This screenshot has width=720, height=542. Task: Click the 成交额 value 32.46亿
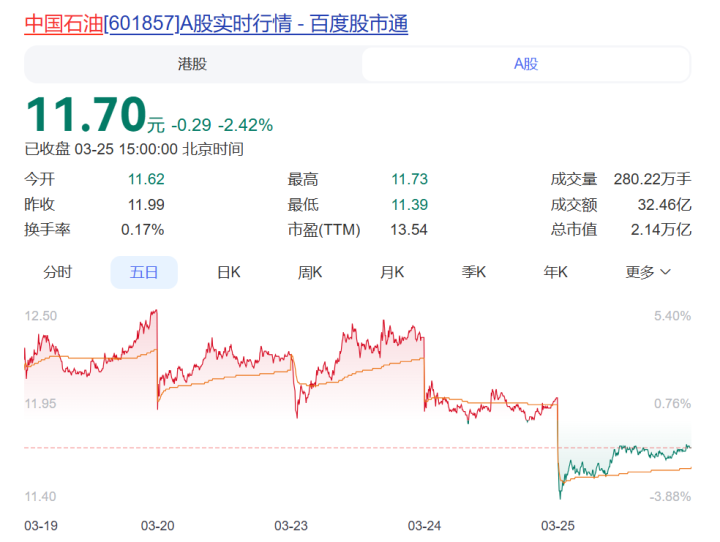664,204
